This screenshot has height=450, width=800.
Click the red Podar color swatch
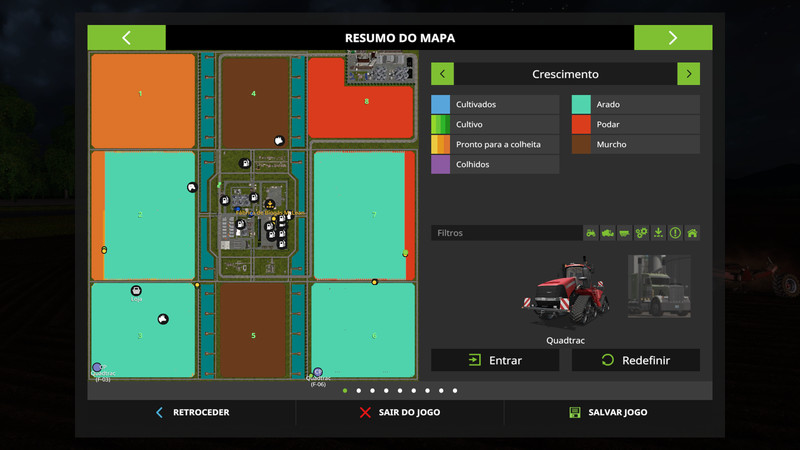(x=581, y=125)
